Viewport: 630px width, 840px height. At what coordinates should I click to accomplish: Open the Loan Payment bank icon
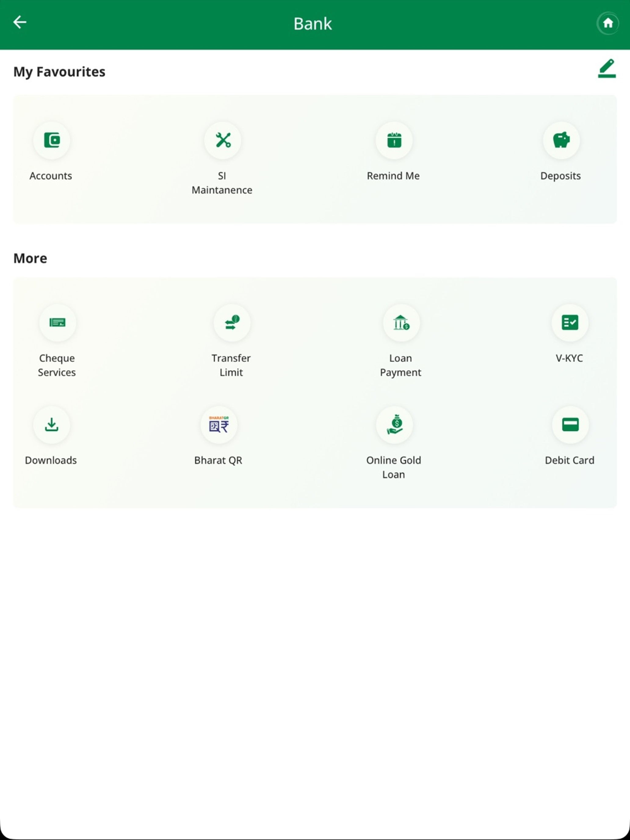point(401,322)
